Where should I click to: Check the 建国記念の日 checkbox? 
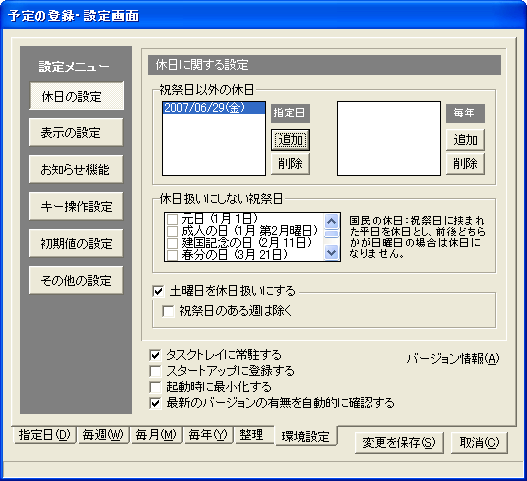tap(172, 243)
